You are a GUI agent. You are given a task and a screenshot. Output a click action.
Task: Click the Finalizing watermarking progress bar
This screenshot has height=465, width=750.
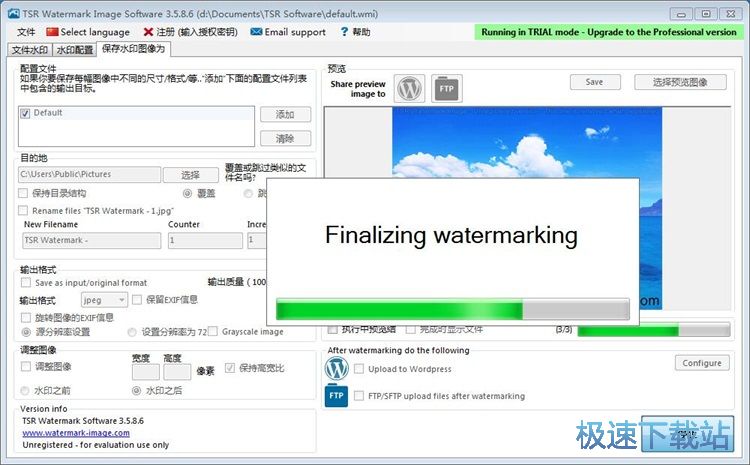click(452, 309)
